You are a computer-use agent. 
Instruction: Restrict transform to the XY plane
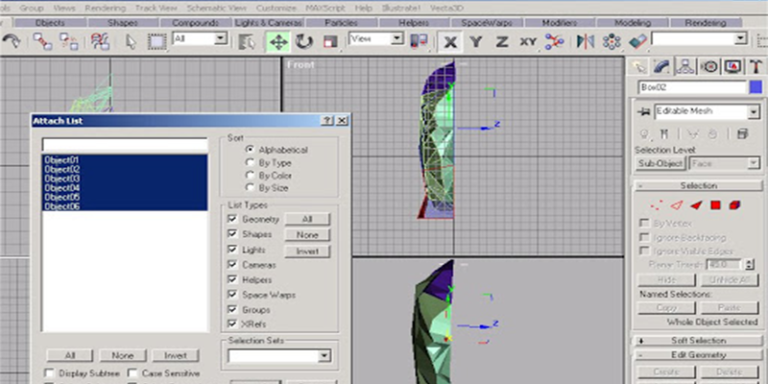tap(528, 42)
